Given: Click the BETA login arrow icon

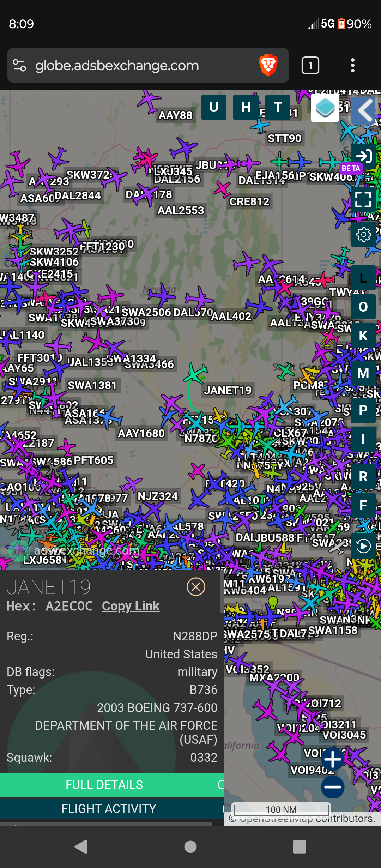Looking at the screenshot, I should [363, 156].
